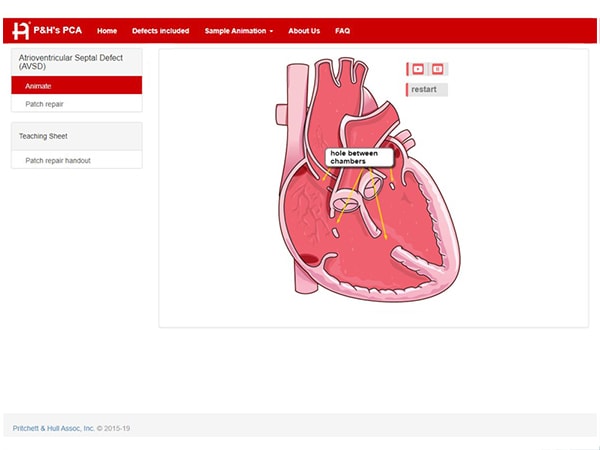Click the © 2015-19 copyright text
The width and height of the screenshot is (600, 450).
[113, 428]
